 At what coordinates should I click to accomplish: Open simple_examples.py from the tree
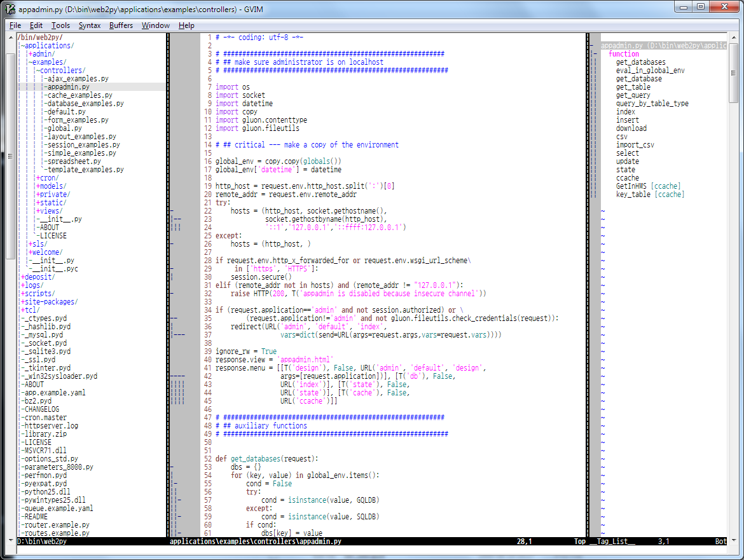[x=81, y=153]
